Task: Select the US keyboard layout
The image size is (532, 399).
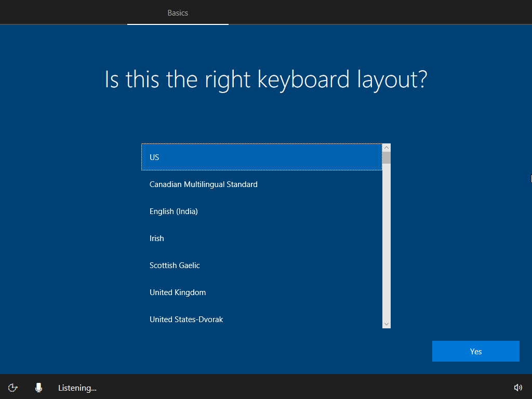Action: [x=262, y=157]
